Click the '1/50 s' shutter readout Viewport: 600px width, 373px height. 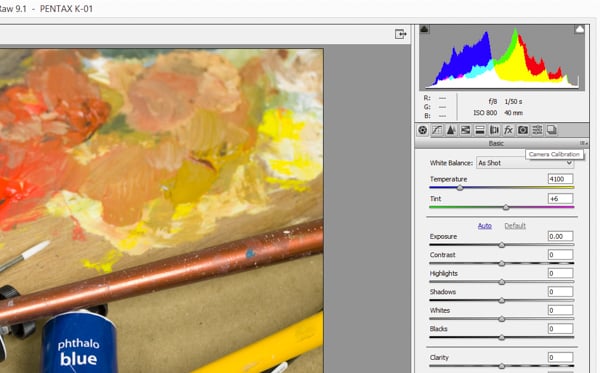[x=513, y=102]
